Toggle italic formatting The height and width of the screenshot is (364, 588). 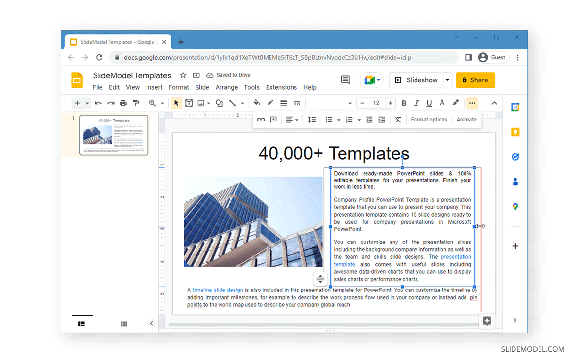[x=417, y=103]
